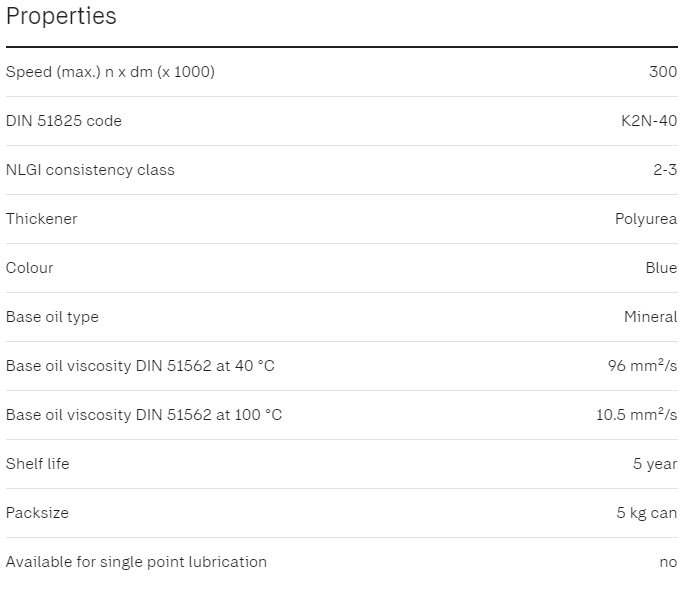The image size is (685, 600).
Task: Click the Colour row label
Action: tap(30, 268)
